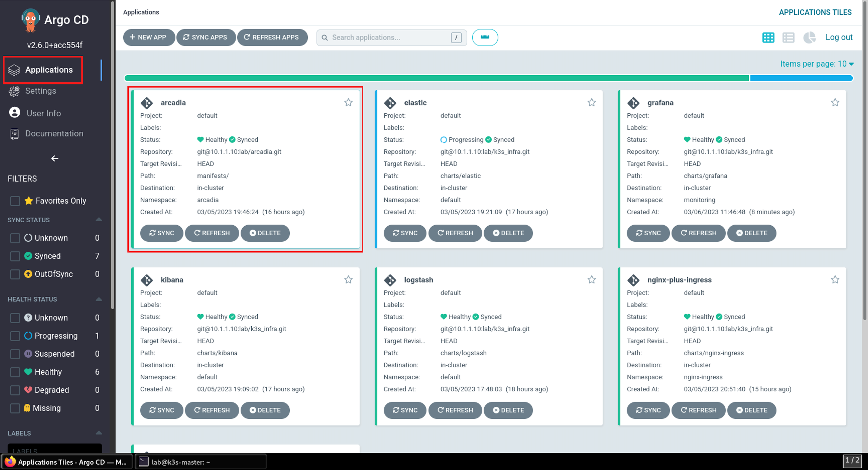Enable Favorites Only filter checkbox

pyautogui.click(x=15, y=201)
